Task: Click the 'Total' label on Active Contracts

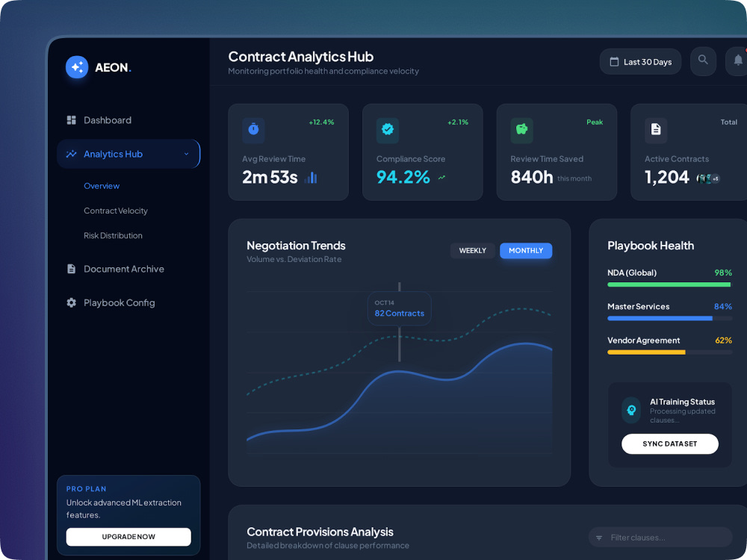Action: click(x=729, y=122)
